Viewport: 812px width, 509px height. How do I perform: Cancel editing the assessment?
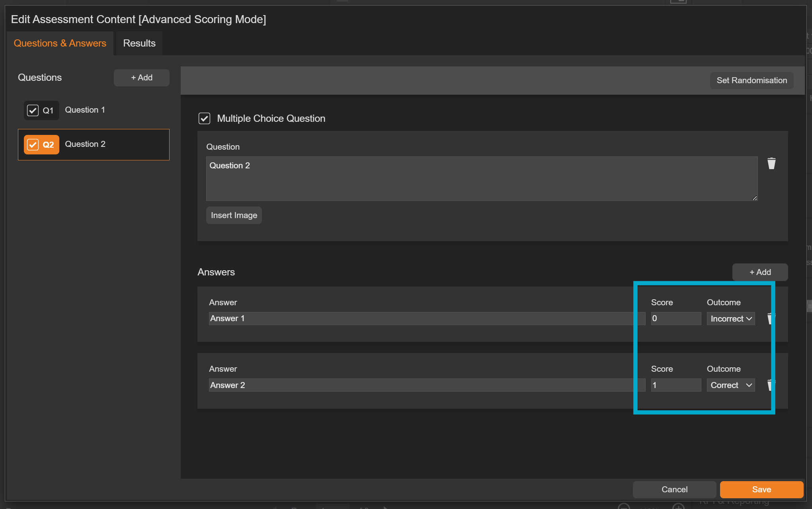pyautogui.click(x=674, y=489)
